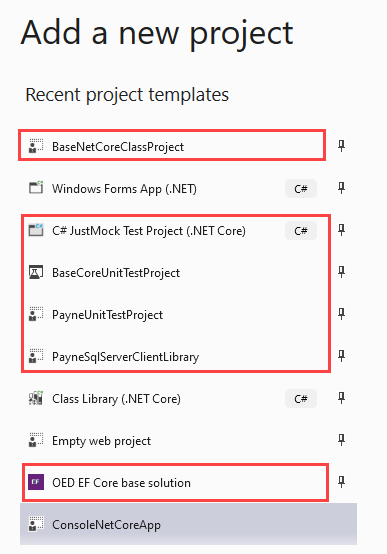Viewport: 387px width, 554px height.
Task: Click the ConsoleNetCoreApp template icon
Action: (36, 524)
